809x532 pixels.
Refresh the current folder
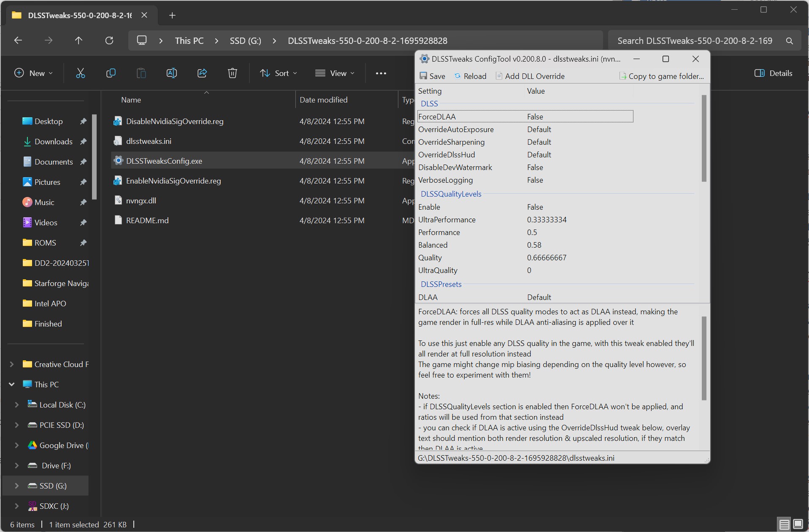tap(109, 41)
